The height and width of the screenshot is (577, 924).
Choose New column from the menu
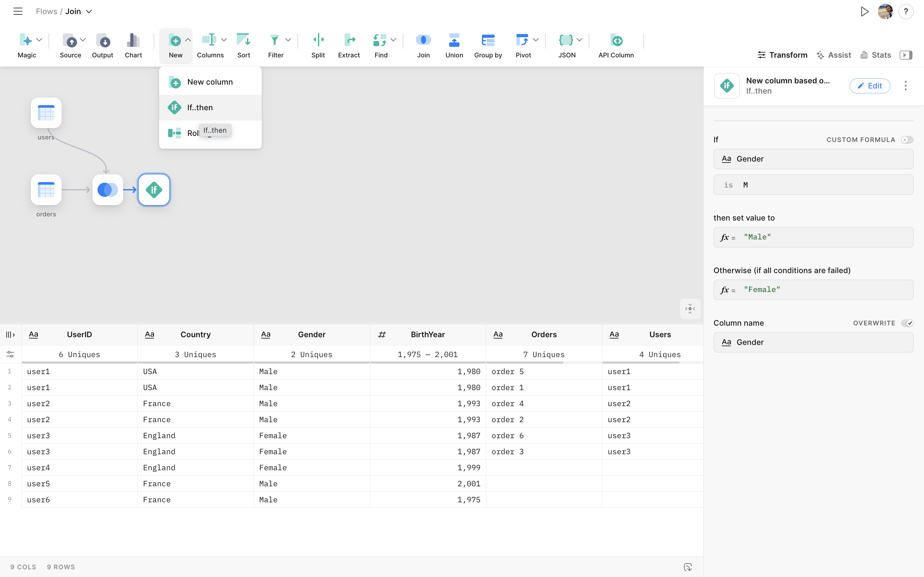(210, 82)
